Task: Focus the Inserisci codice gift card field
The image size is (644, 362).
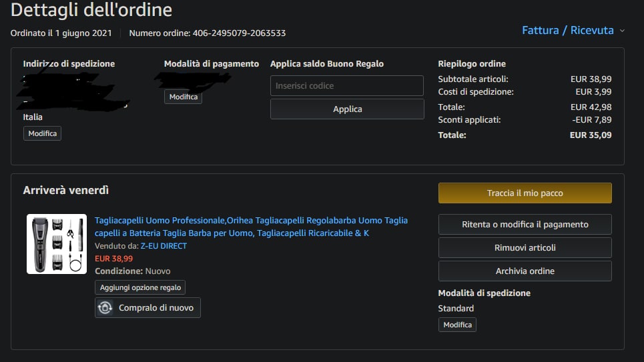Action: pos(346,85)
